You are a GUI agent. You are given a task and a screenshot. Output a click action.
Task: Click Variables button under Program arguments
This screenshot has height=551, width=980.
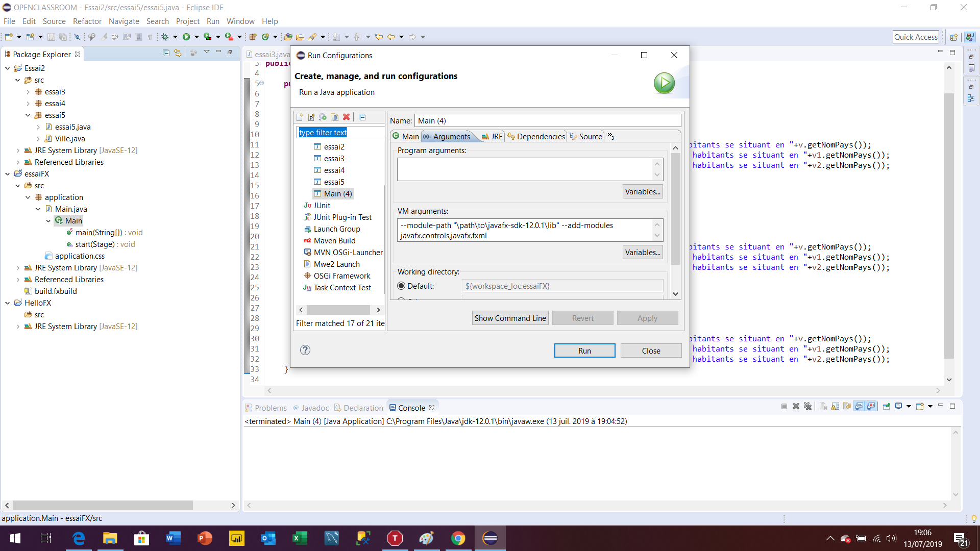coord(643,192)
